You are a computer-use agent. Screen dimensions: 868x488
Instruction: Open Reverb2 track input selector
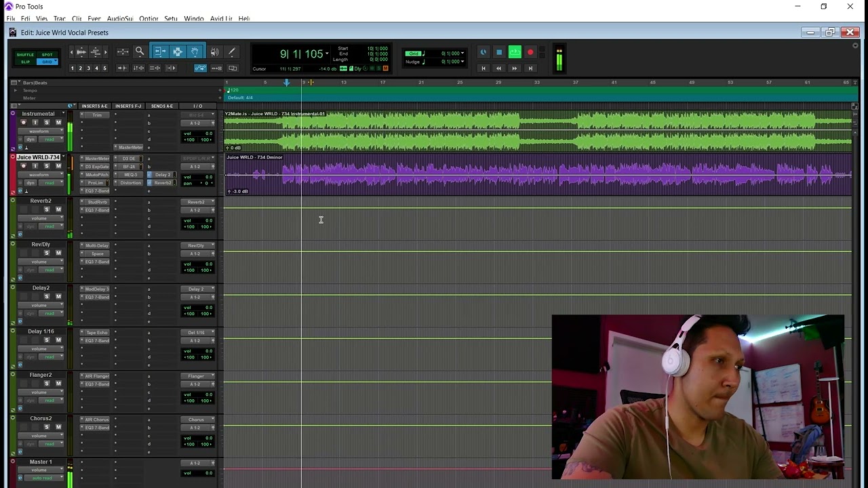coord(196,202)
